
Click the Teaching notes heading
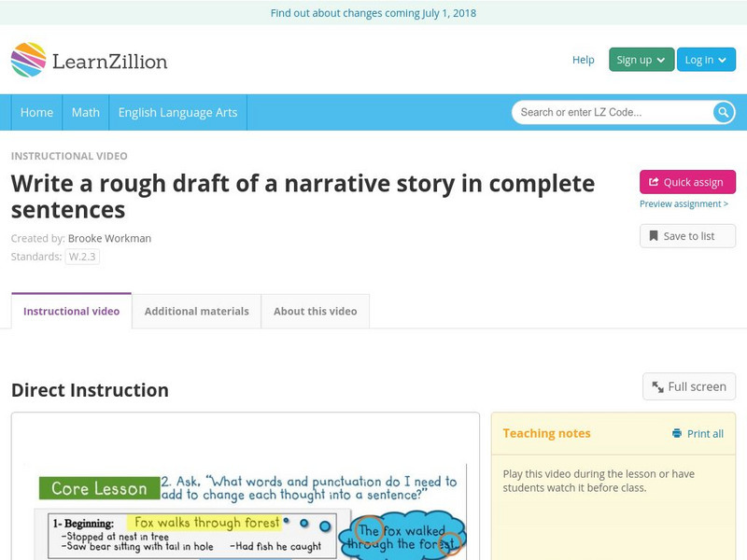tap(546, 433)
